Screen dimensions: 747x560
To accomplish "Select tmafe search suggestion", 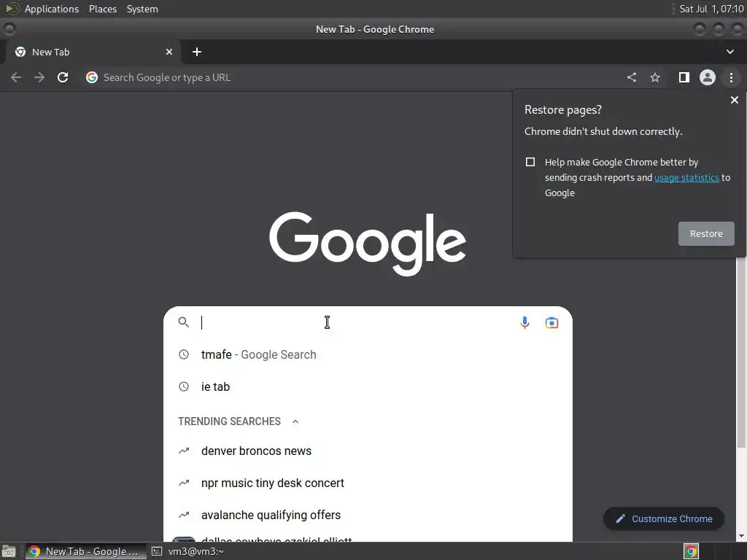I will [x=368, y=355].
